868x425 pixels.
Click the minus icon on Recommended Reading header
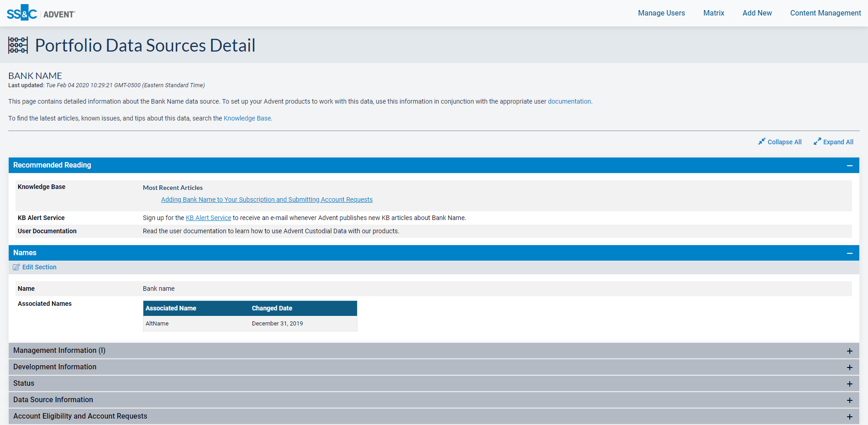850,165
